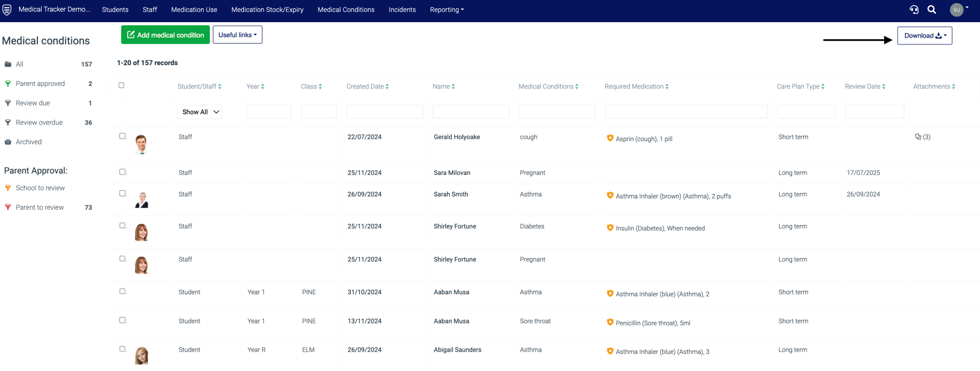The height and width of the screenshot is (371, 980).
Task: Click the Archived box icon
Action: 8,142
